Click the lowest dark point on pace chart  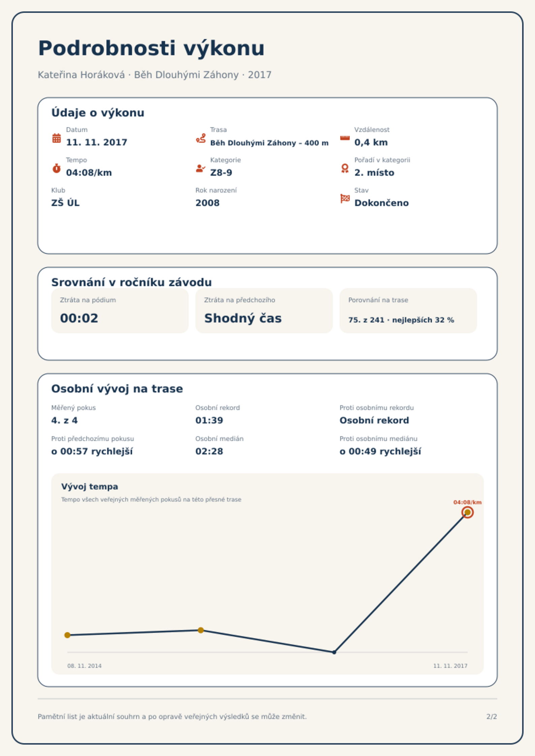point(334,652)
